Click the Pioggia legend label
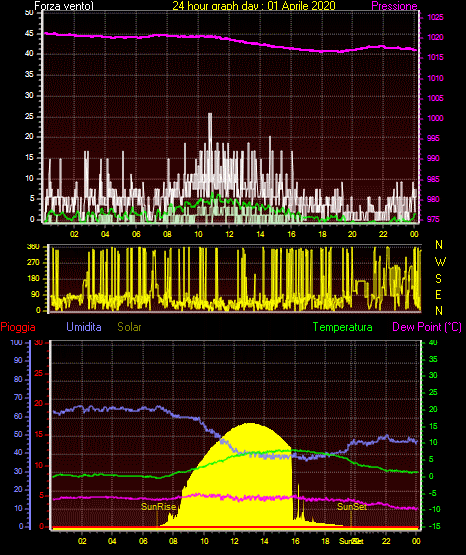 pyautogui.click(x=18, y=327)
